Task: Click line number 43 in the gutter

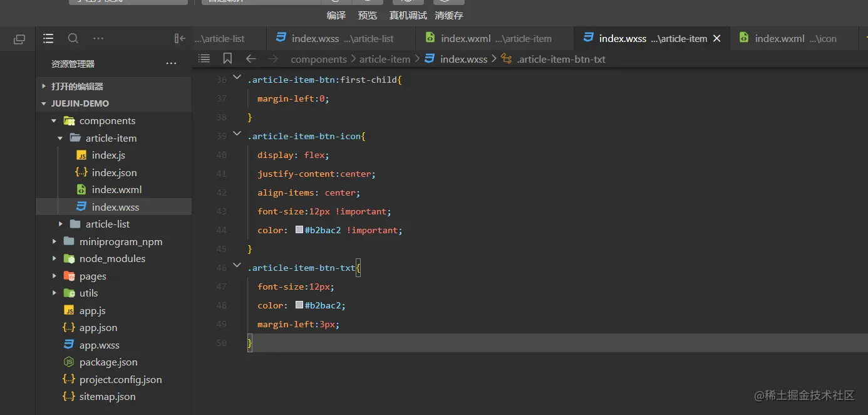Action: [221, 211]
